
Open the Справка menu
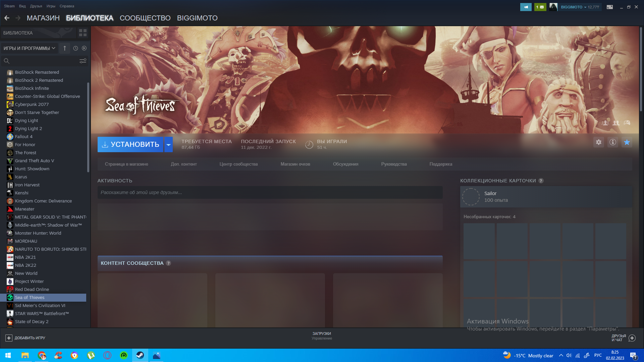click(67, 6)
